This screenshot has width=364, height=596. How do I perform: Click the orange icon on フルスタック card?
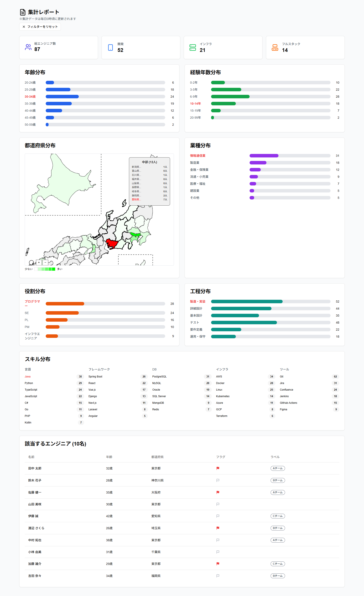click(275, 48)
